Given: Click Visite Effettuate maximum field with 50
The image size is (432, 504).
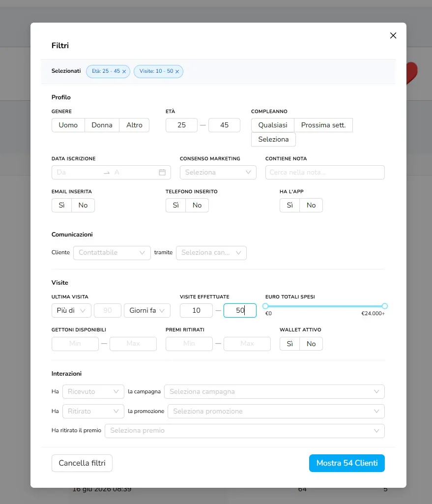Looking at the screenshot, I should tap(240, 310).
